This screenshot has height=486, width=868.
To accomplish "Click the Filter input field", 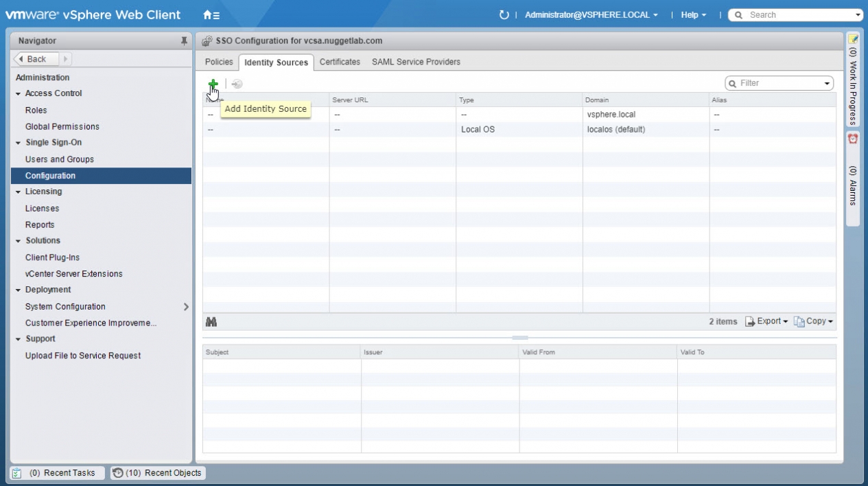I will pos(779,83).
